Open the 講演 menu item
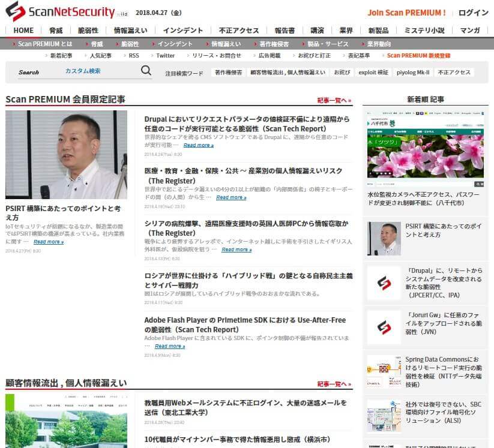The height and width of the screenshot is (448, 494). point(317,30)
